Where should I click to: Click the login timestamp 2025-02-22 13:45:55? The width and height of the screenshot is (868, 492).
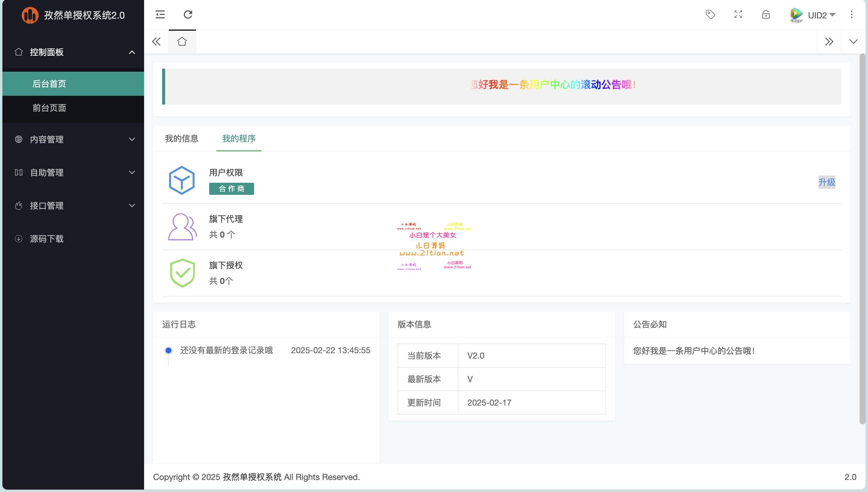coord(331,350)
